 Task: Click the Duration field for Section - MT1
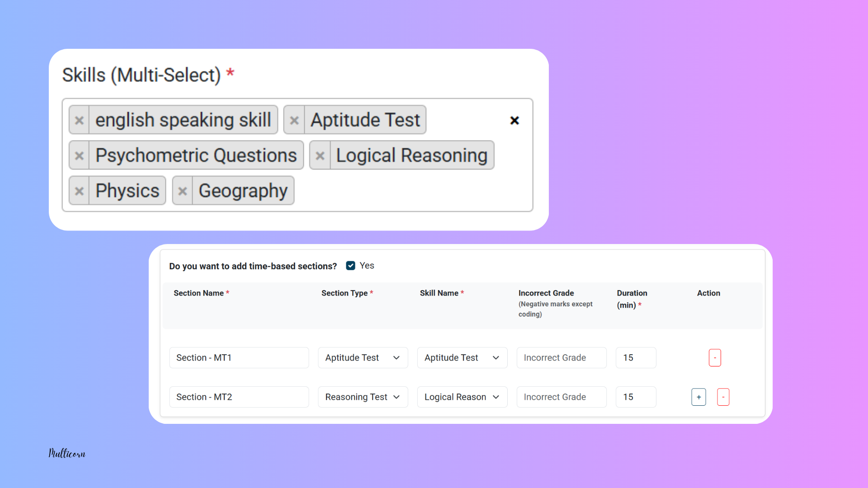pyautogui.click(x=635, y=358)
